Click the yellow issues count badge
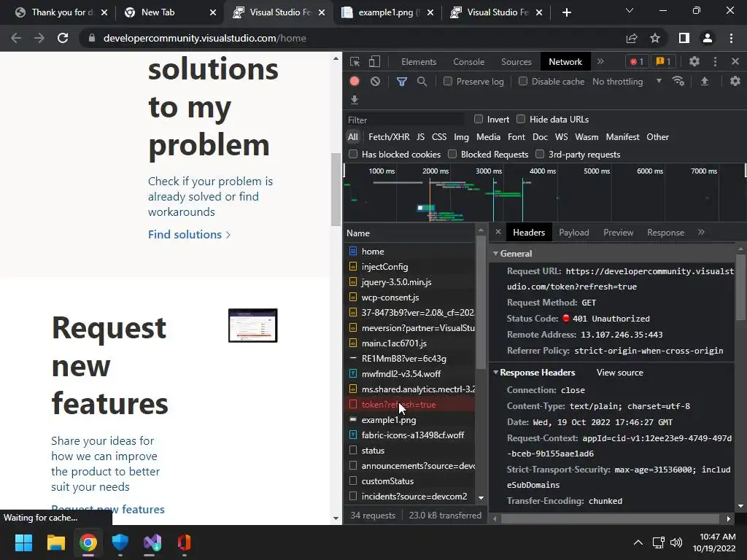747x560 pixels. (664, 61)
